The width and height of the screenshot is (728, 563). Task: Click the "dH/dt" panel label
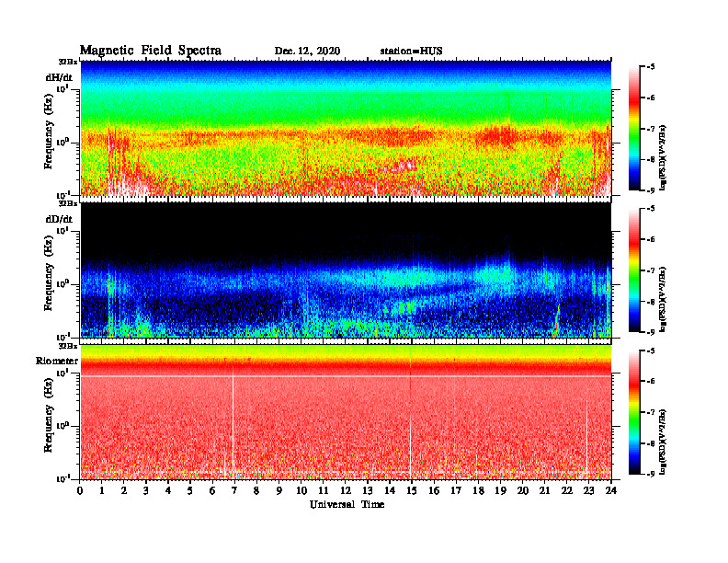59,77
